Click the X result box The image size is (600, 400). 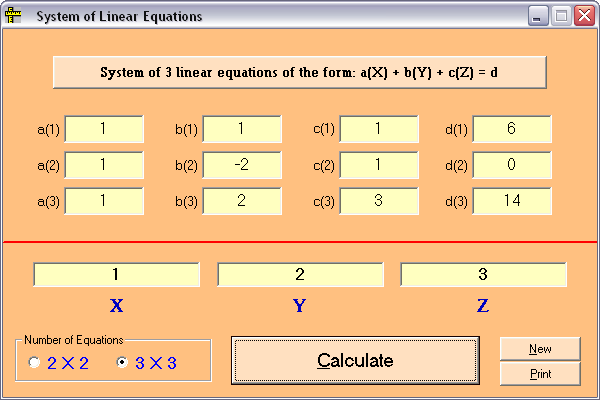[x=116, y=274]
